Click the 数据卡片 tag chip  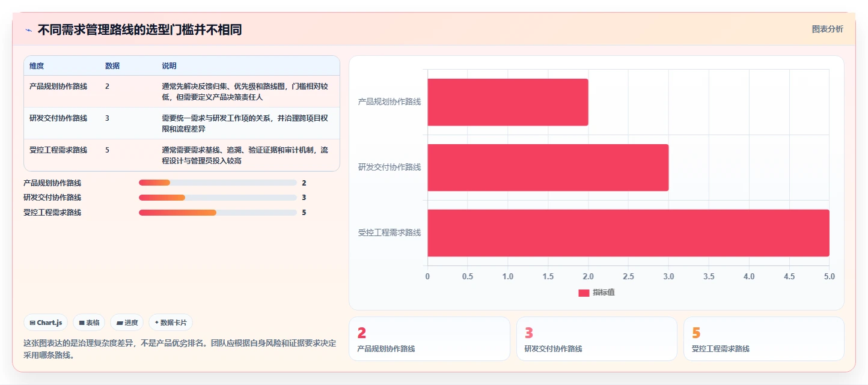(x=171, y=323)
